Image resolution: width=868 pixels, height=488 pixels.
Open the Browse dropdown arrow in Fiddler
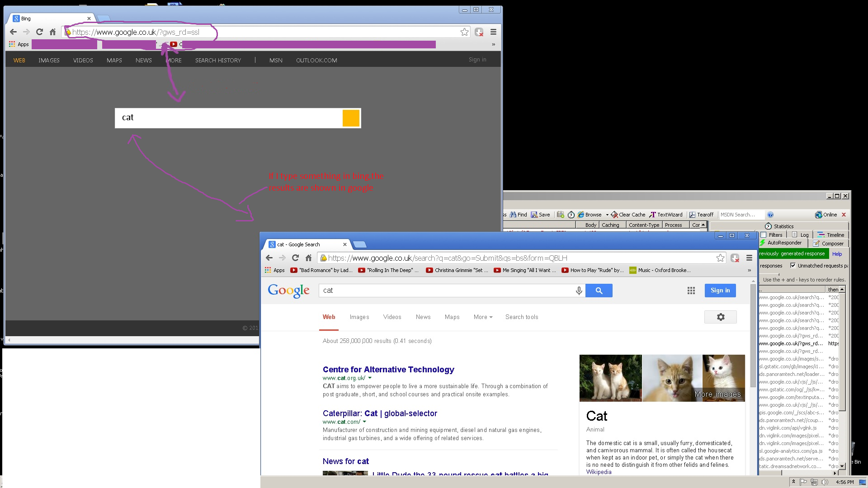click(607, 215)
